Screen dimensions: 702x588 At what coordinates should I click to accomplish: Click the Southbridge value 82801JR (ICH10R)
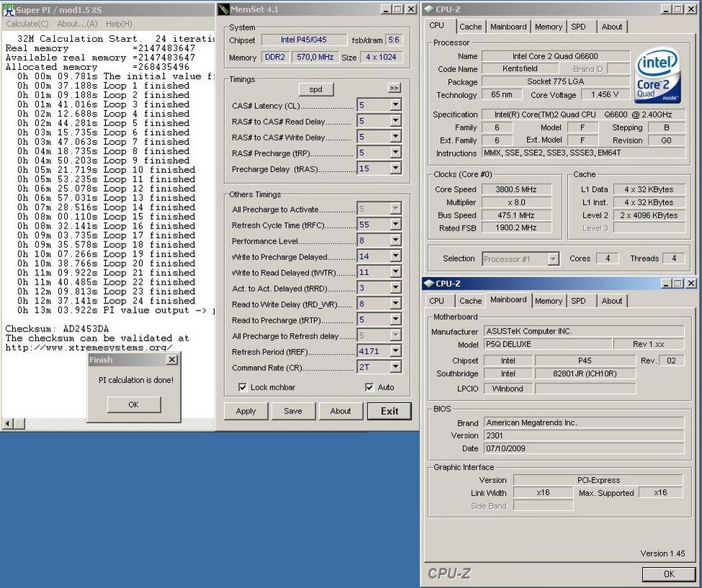[585, 374]
